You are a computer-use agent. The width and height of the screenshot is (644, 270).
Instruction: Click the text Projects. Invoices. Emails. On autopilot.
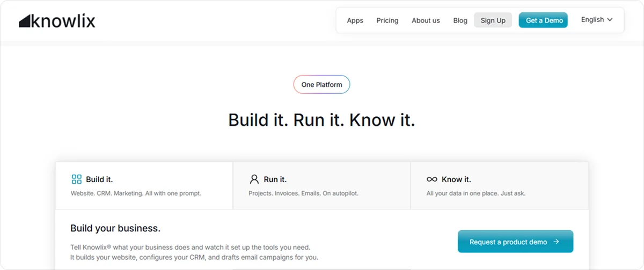coord(303,193)
